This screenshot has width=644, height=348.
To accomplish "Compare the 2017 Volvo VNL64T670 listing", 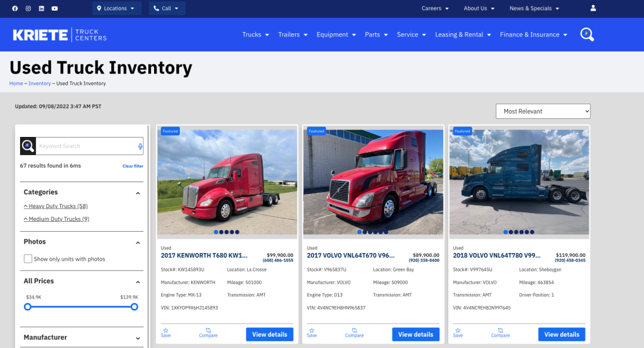I will 355,332.
